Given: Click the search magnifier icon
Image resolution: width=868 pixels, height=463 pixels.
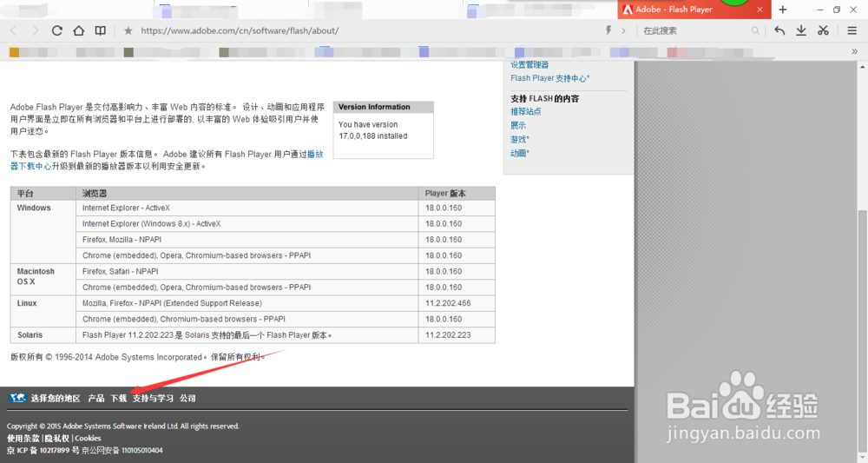Looking at the screenshot, I should pos(755,31).
